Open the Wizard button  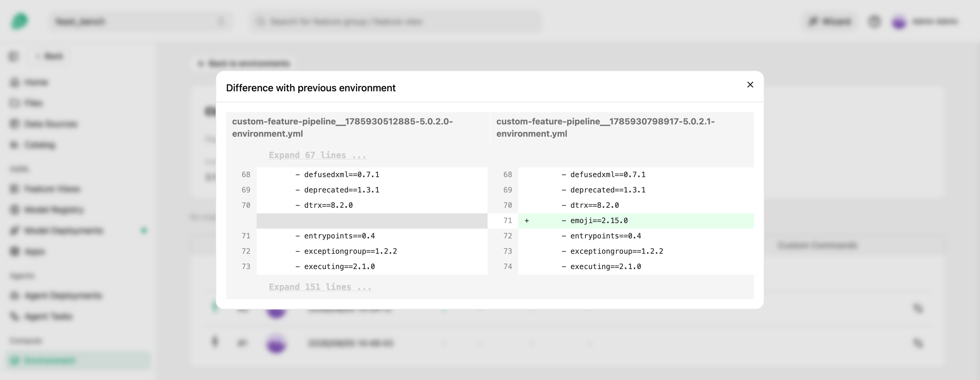[x=830, y=21]
